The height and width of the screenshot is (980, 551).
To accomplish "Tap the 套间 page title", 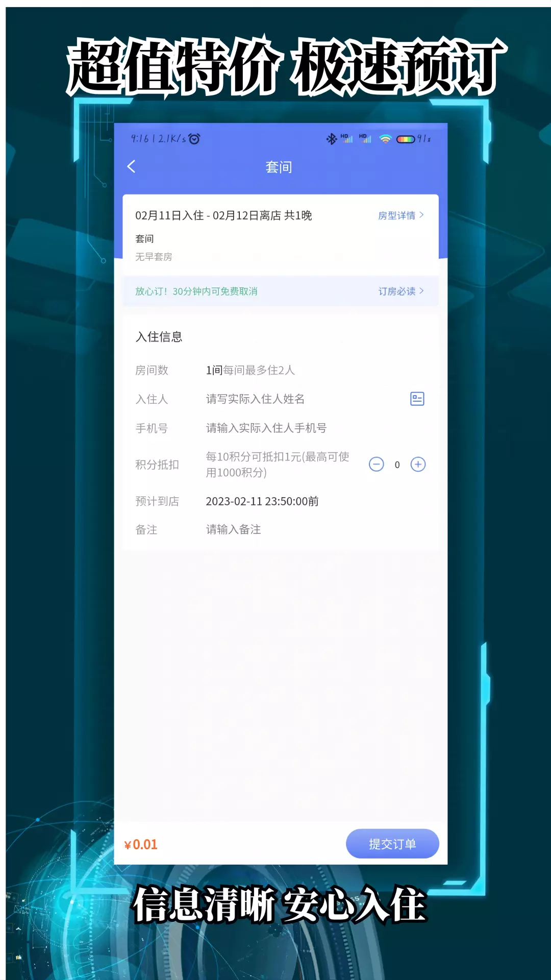I will click(x=279, y=167).
